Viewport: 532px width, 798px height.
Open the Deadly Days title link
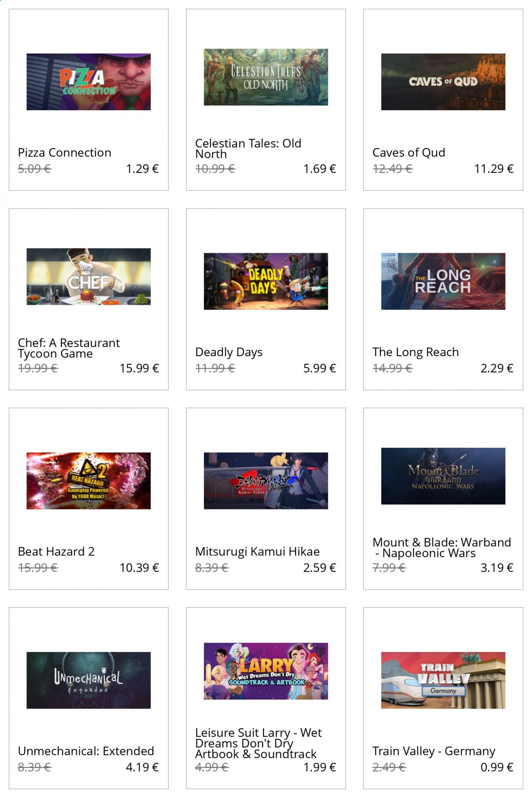[x=229, y=352]
